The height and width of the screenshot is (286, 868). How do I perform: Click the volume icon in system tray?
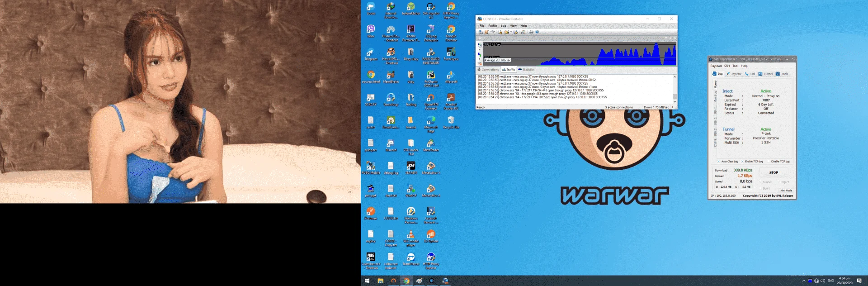[x=823, y=281]
